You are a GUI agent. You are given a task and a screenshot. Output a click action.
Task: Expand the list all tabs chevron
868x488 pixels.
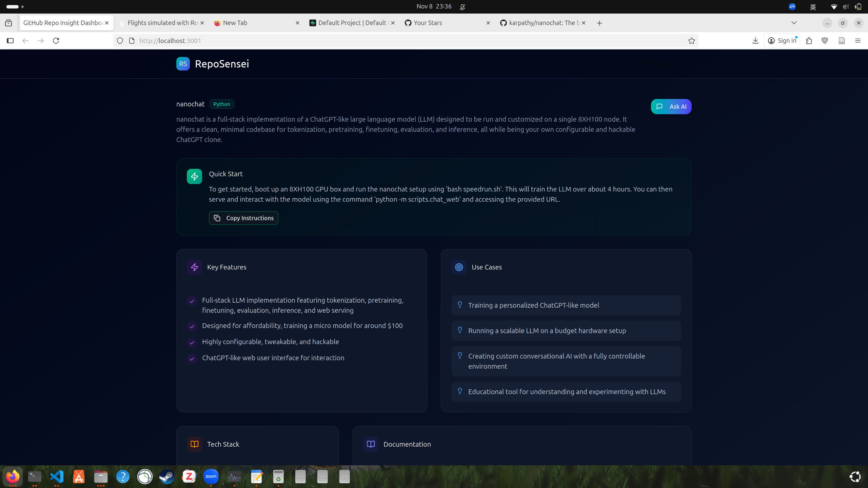pyautogui.click(x=794, y=23)
